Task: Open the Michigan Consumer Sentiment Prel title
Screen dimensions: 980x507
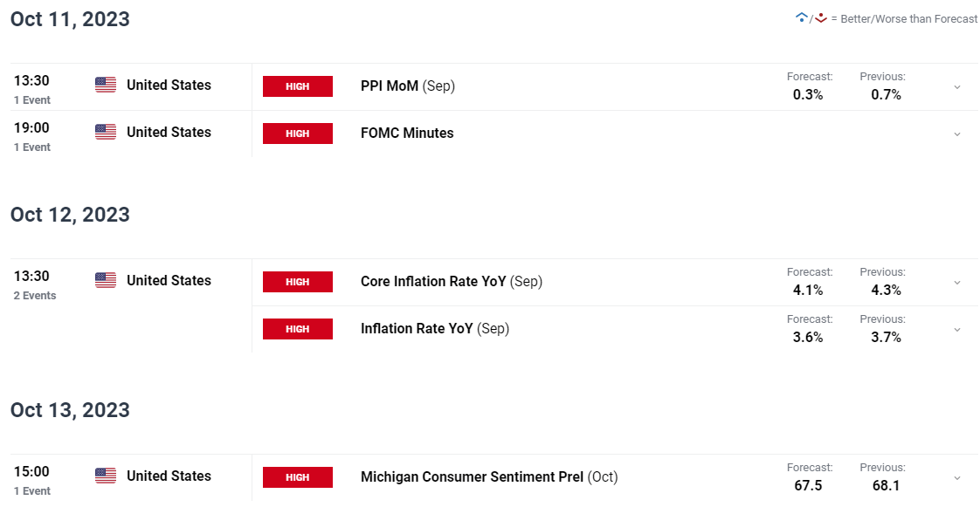Action: pos(473,477)
